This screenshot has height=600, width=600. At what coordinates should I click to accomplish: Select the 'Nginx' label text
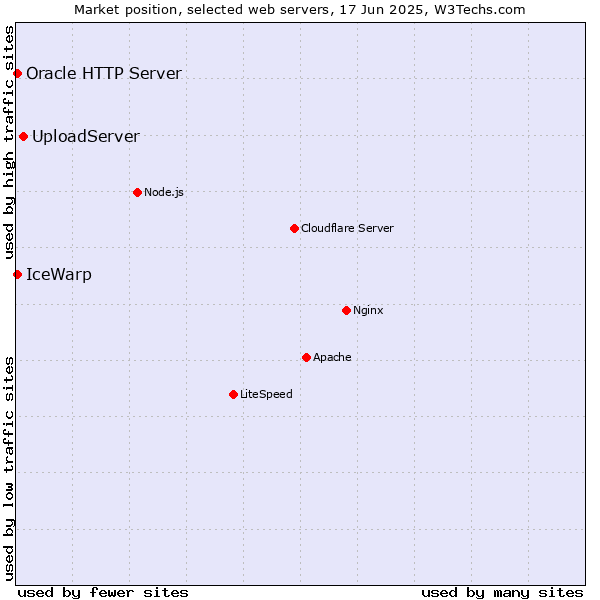pyautogui.click(x=368, y=310)
